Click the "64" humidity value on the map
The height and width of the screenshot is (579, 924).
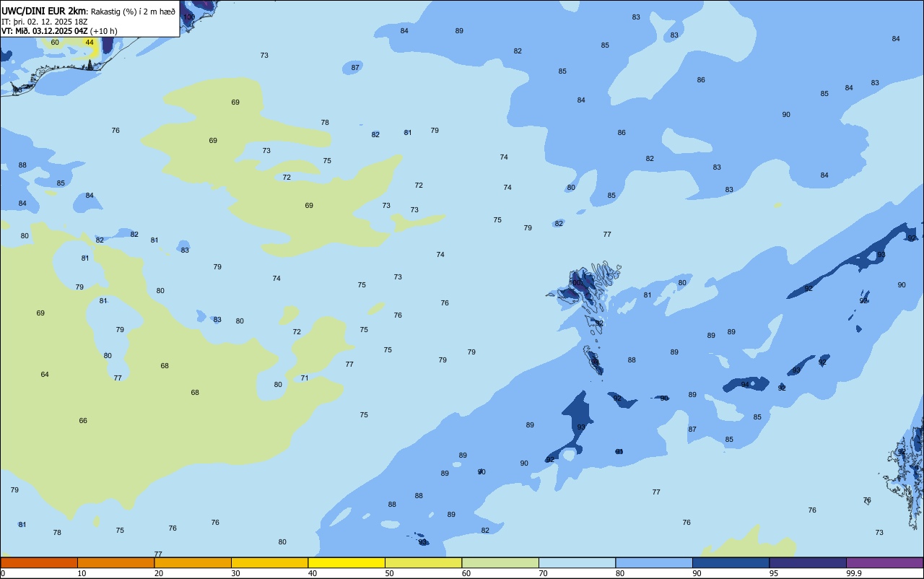click(45, 375)
